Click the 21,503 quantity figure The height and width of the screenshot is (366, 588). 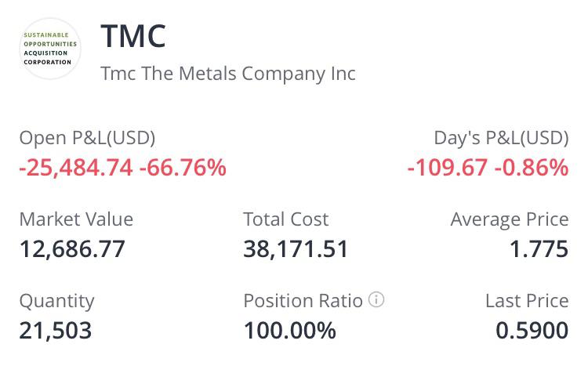click(55, 331)
